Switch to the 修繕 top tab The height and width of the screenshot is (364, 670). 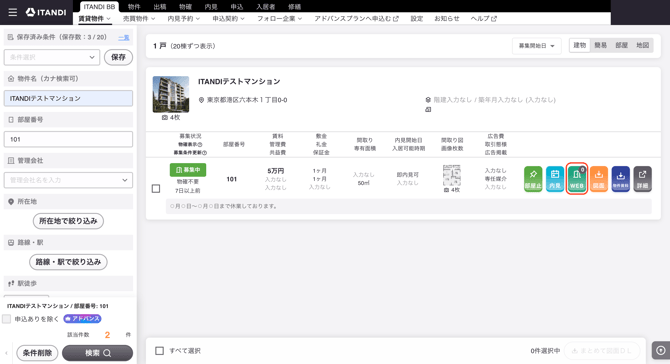(x=294, y=7)
